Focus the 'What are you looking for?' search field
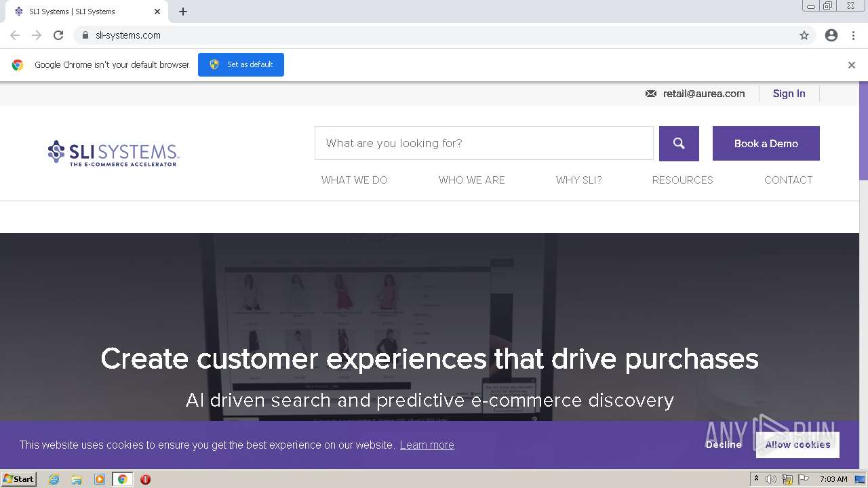 [484, 143]
